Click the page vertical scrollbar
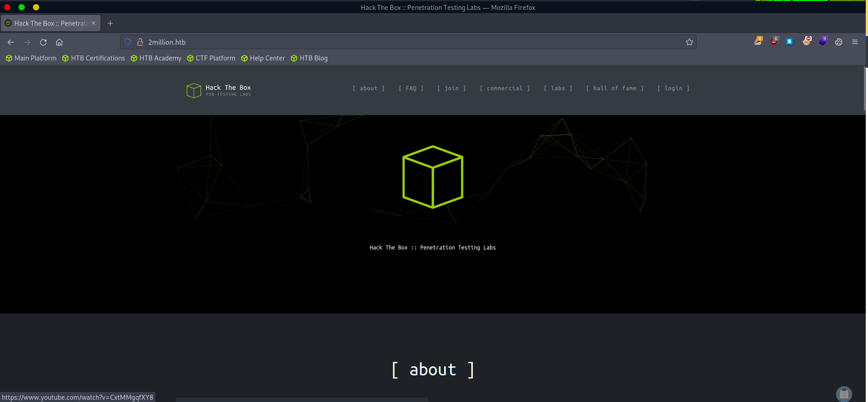 pyautogui.click(x=865, y=89)
